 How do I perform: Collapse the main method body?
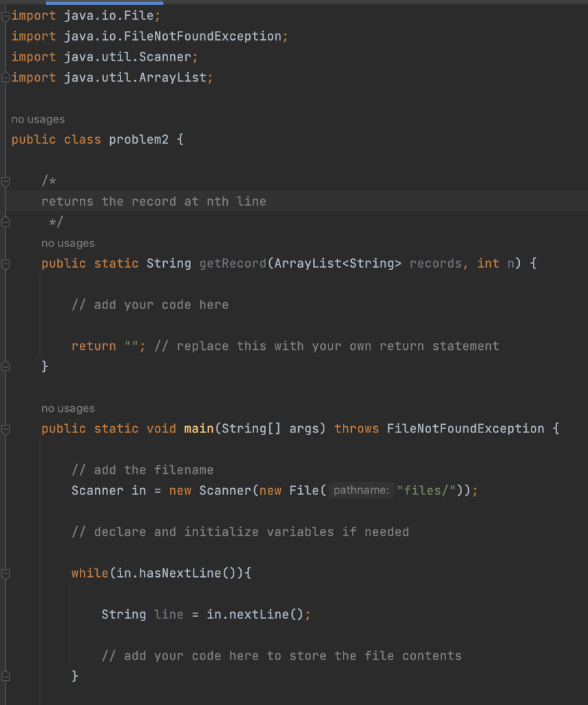pyautogui.click(x=5, y=428)
